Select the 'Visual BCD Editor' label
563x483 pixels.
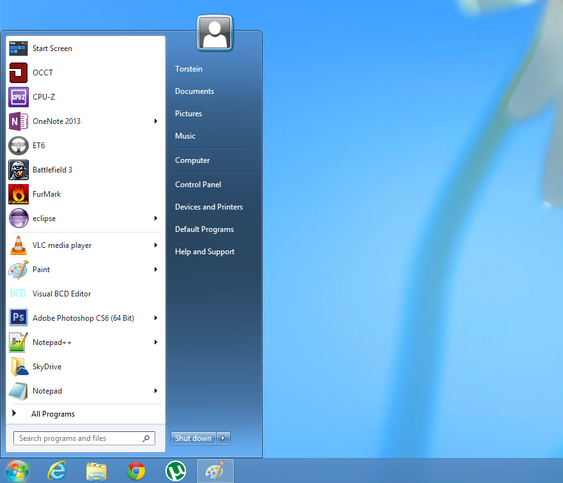pyautogui.click(x=62, y=294)
